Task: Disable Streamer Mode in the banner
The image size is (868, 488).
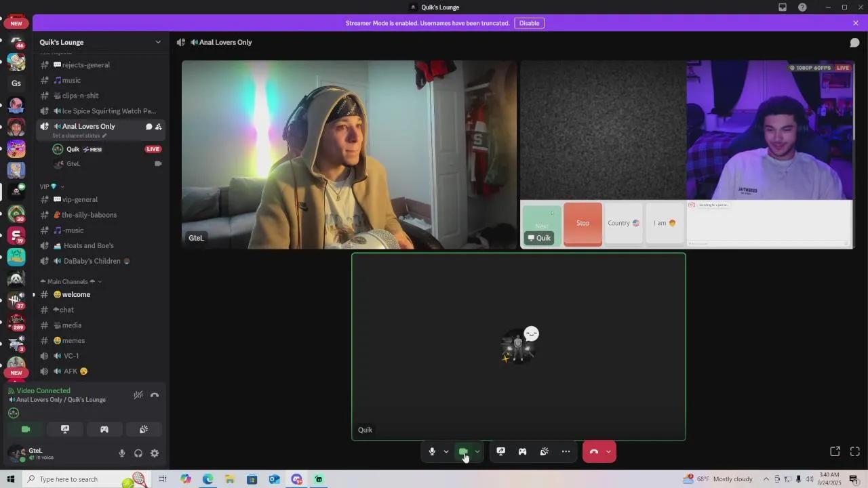Action: tap(529, 23)
